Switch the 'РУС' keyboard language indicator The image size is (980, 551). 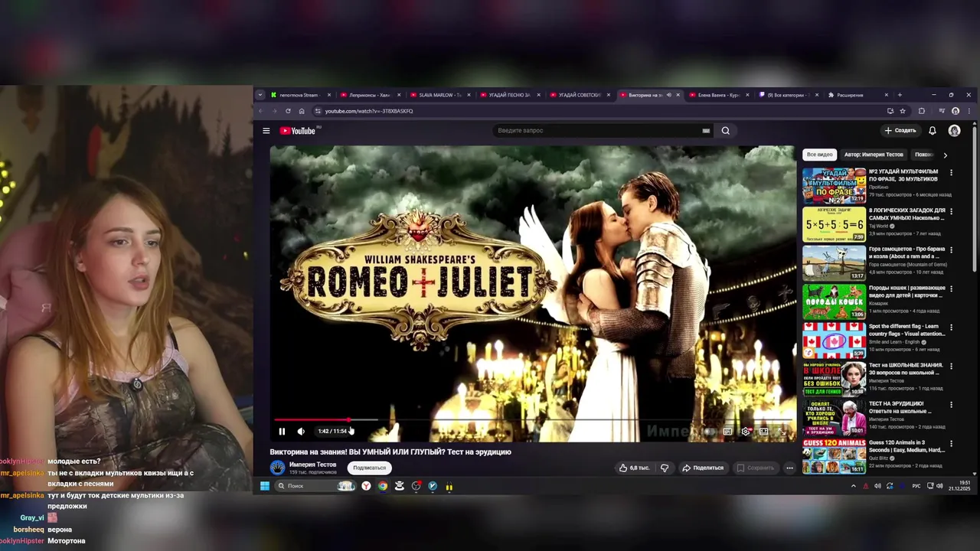(916, 486)
